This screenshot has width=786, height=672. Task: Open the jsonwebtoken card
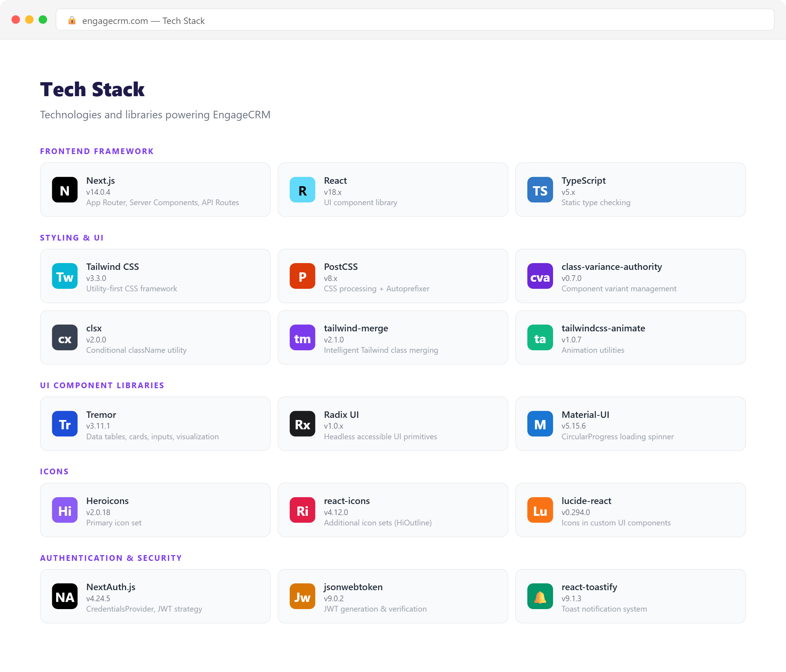[393, 596]
